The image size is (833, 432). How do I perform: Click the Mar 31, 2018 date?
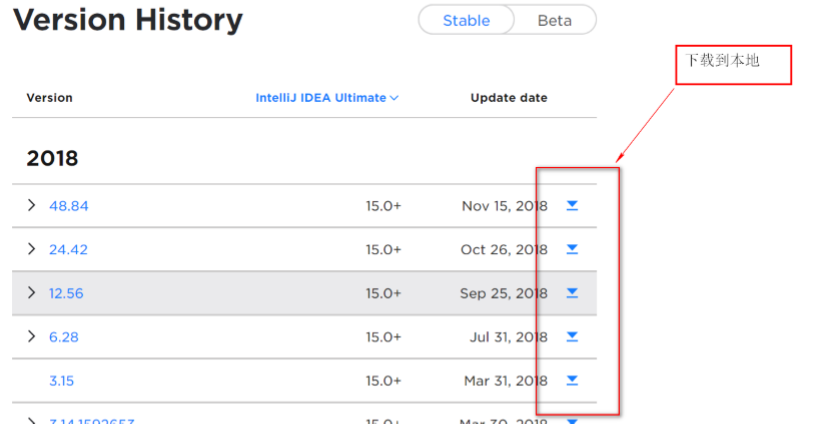coord(505,381)
